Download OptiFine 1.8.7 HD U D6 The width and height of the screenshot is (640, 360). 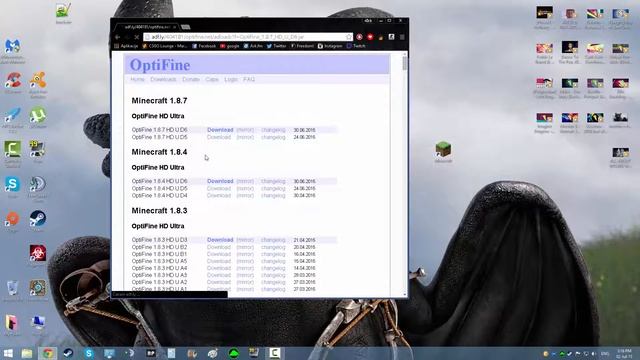pyautogui.click(x=220, y=130)
